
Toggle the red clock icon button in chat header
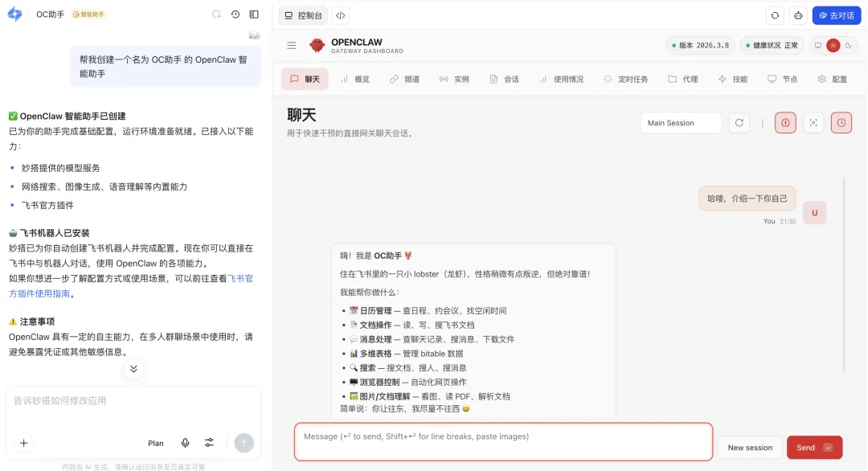pyautogui.click(x=841, y=123)
